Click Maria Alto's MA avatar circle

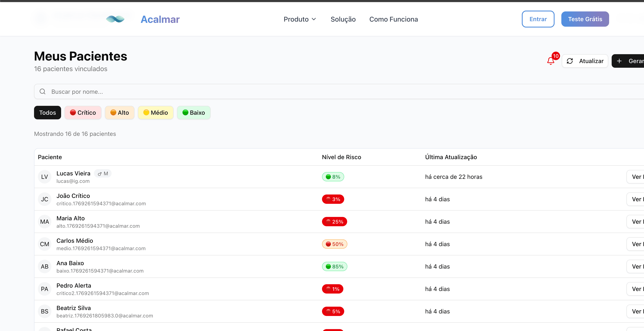click(44, 222)
